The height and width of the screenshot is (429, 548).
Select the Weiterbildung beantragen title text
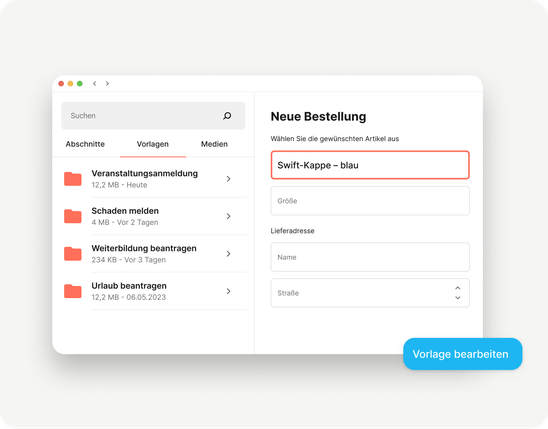(x=144, y=248)
